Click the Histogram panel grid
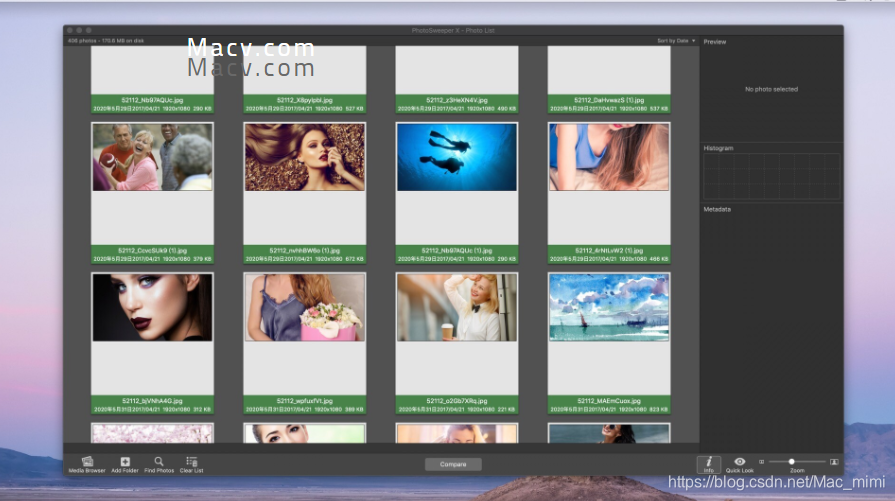The height and width of the screenshot is (501, 895). pos(772,176)
